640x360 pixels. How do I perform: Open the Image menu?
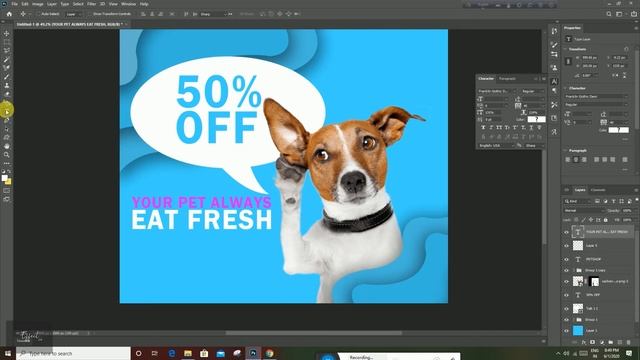[x=37, y=4]
